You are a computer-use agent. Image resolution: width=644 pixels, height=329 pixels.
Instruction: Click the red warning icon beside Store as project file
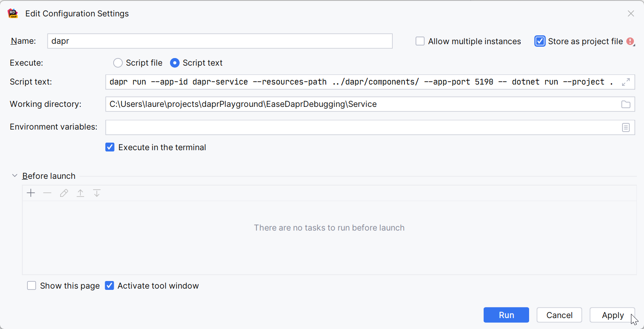click(630, 41)
